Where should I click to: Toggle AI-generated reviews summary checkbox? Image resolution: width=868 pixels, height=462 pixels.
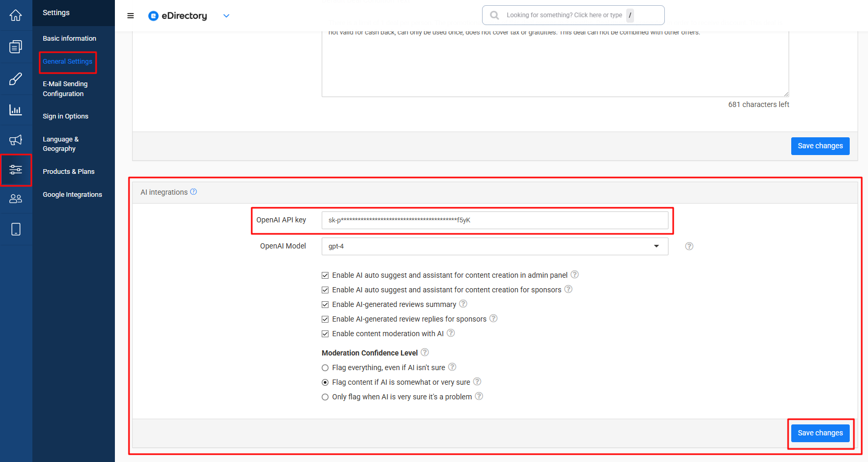pos(325,304)
